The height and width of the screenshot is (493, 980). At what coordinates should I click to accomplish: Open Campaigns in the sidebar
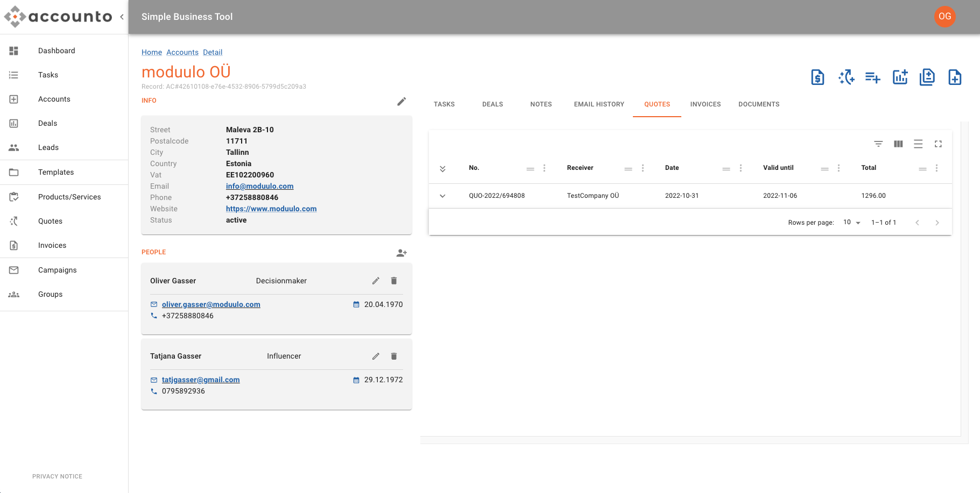click(x=64, y=270)
